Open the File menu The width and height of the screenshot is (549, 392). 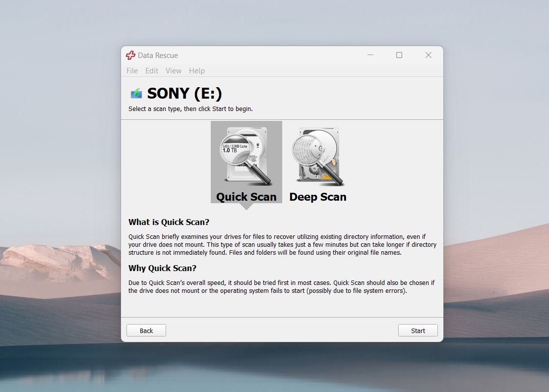(132, 71)
